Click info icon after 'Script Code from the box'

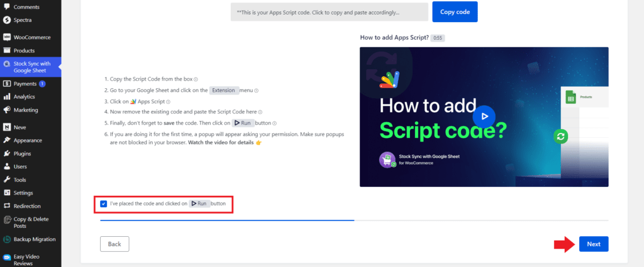pyautogui.click(x=196, y=79)
